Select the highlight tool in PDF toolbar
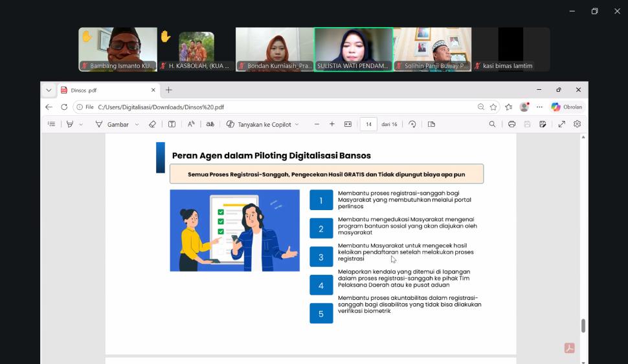 coord(70,124)
